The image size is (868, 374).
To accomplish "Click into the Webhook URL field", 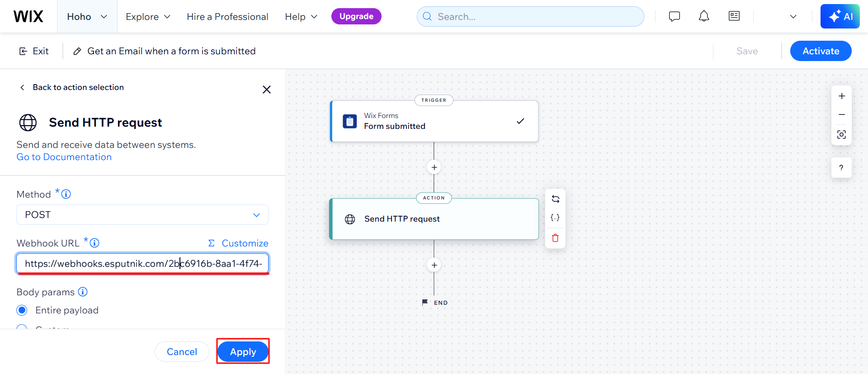I will (142, 263).
